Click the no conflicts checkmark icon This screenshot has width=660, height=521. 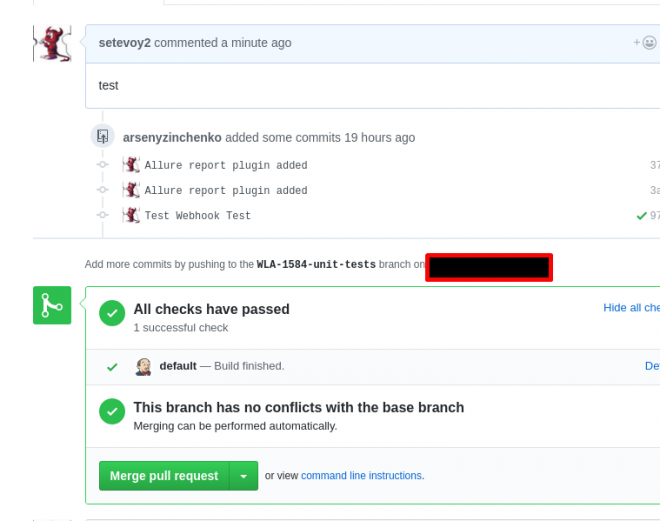pos(112,409)
